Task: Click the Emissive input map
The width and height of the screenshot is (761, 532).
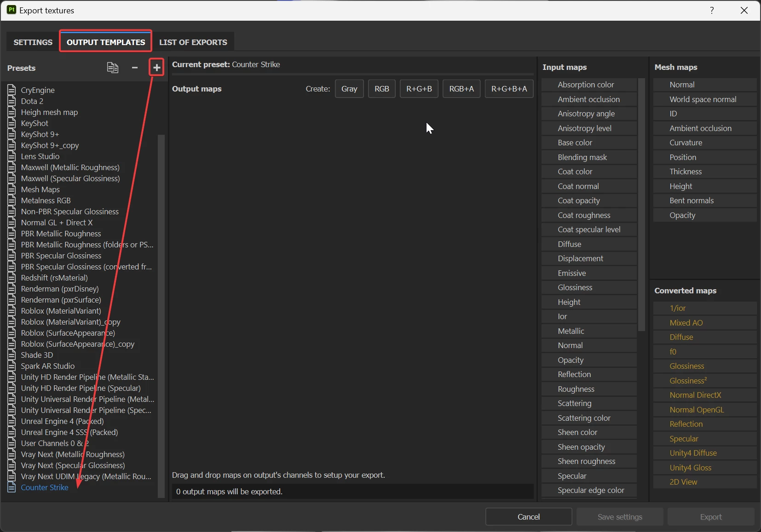Action: (589, 273)
